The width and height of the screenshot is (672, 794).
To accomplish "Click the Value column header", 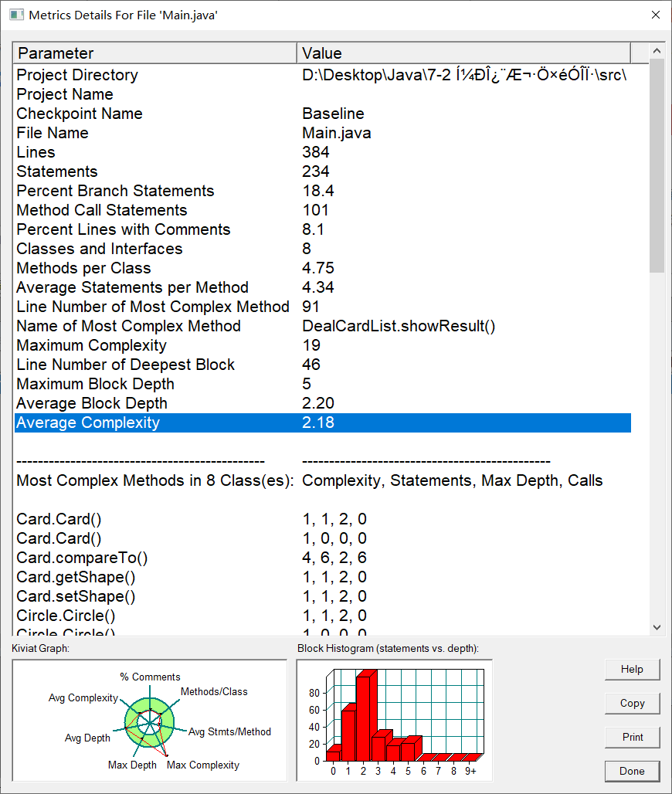I will click(464, 53).
